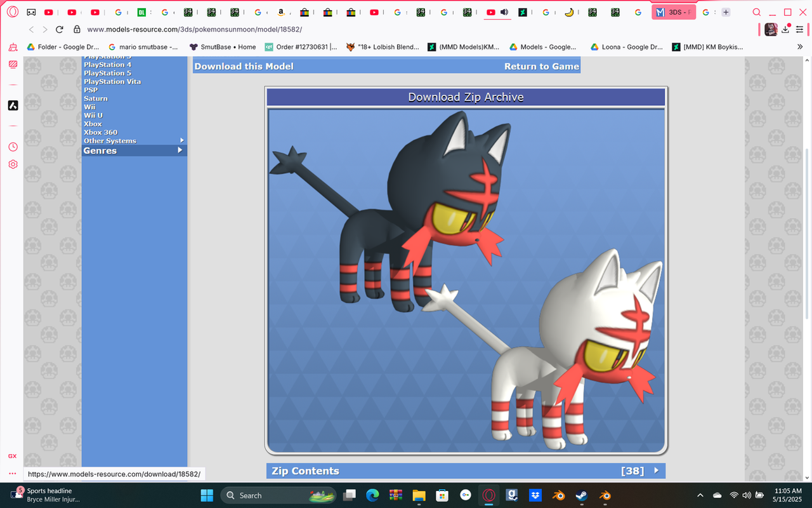Screen dimensions: 812x508
Task: Click the GX icon at sidebar bottom
Action: (12, 456)
